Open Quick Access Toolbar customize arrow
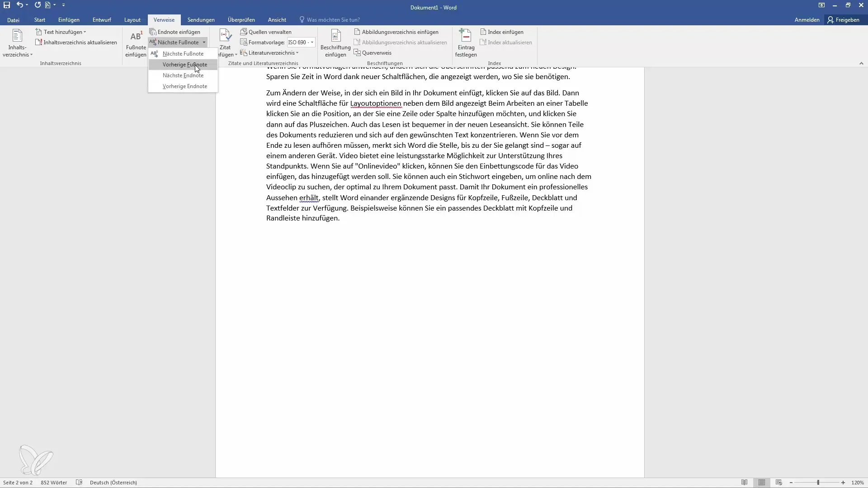 63,5
